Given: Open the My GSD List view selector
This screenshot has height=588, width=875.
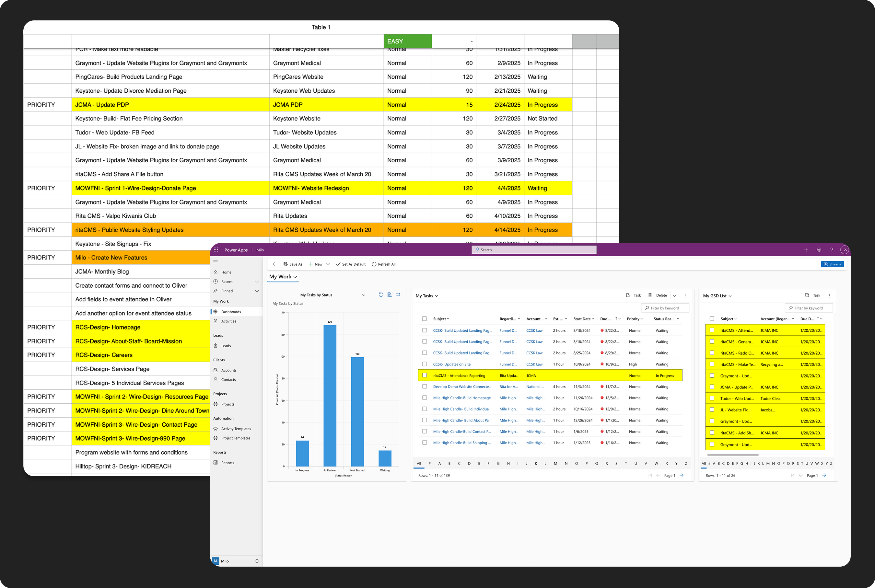Looking at the screenshot, I should (717, 296).
